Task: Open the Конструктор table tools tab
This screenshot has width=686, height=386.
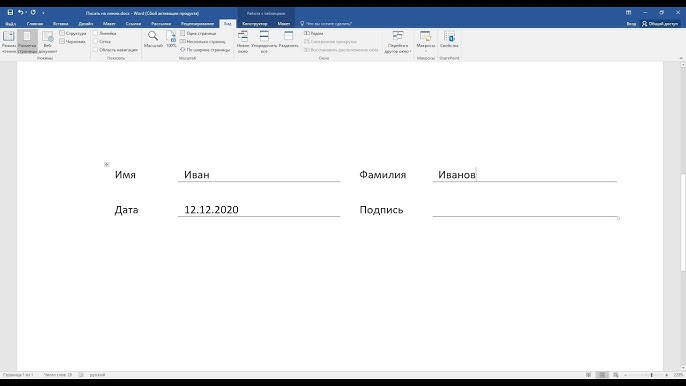Action: tap(255, 24)
